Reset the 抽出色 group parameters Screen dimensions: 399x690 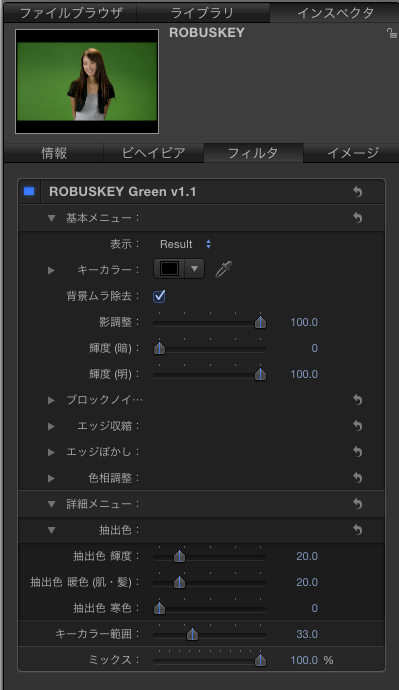tap(358, 530)
